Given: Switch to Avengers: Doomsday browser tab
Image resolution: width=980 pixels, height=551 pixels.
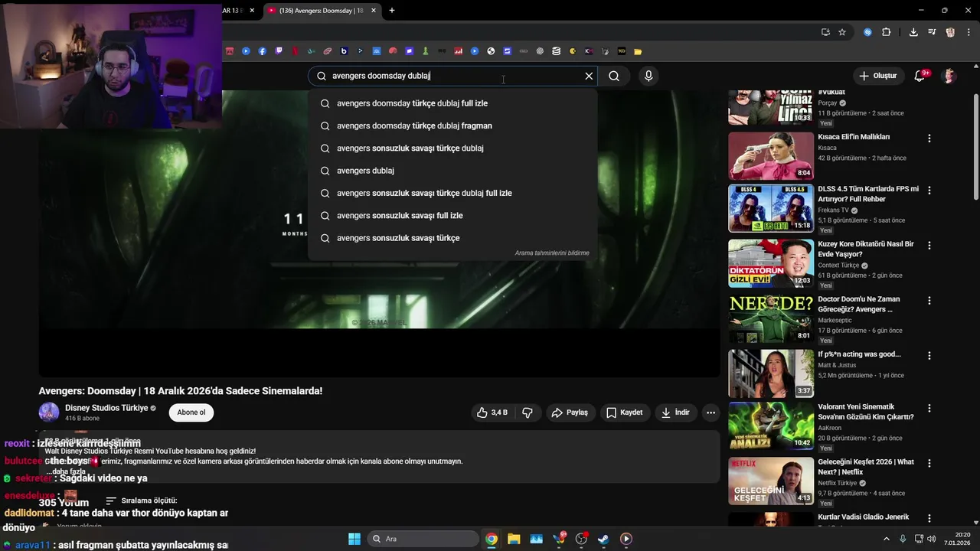Looking at the screenshot, I should [321, 11].
